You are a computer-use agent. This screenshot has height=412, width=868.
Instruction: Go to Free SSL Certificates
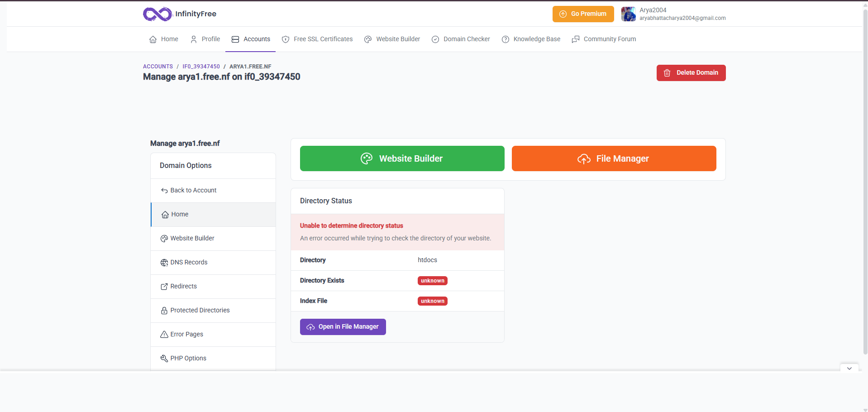(317, 39)
